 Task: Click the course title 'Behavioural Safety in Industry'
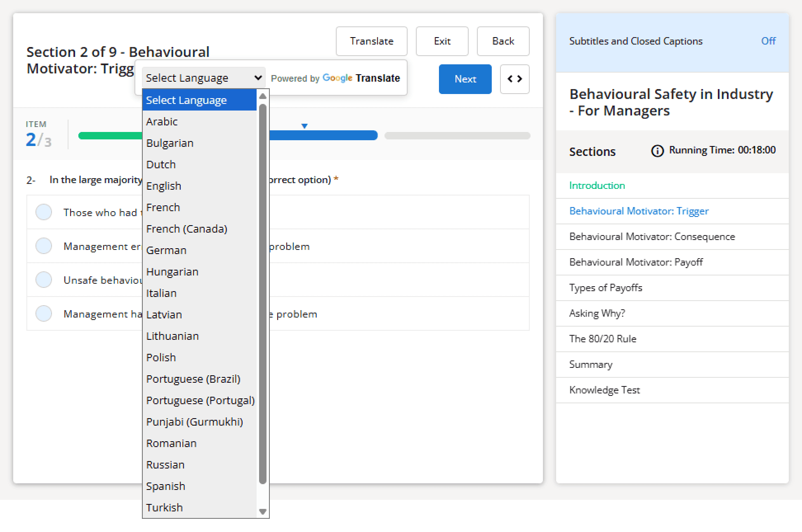(671, 102)
